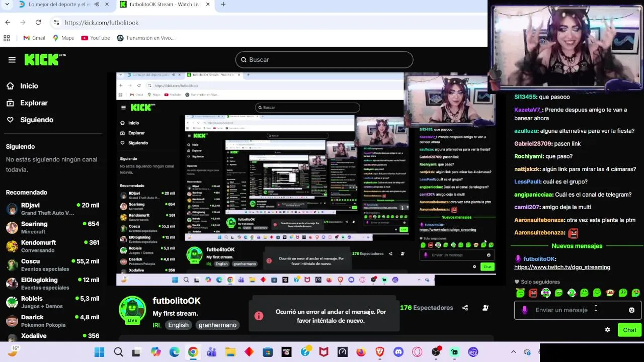Click the browser back arrow

(x=8, y=22)
